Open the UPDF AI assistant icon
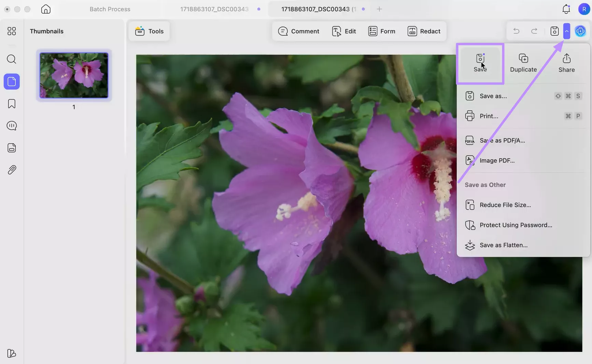 click(x=580, y=31)
